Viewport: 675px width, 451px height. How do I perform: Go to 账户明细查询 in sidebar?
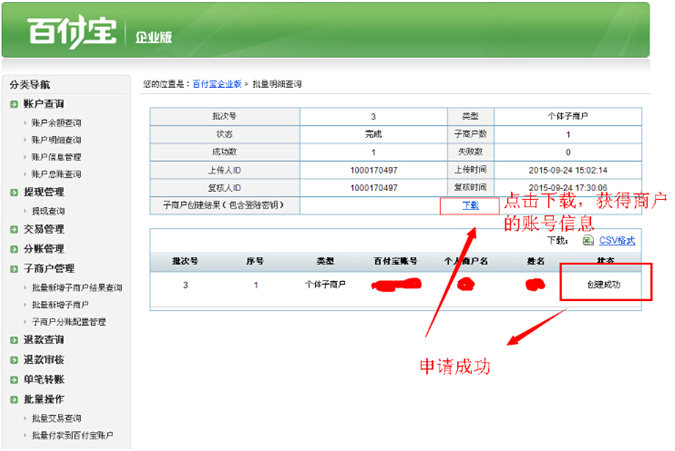[x=56, y=140]
